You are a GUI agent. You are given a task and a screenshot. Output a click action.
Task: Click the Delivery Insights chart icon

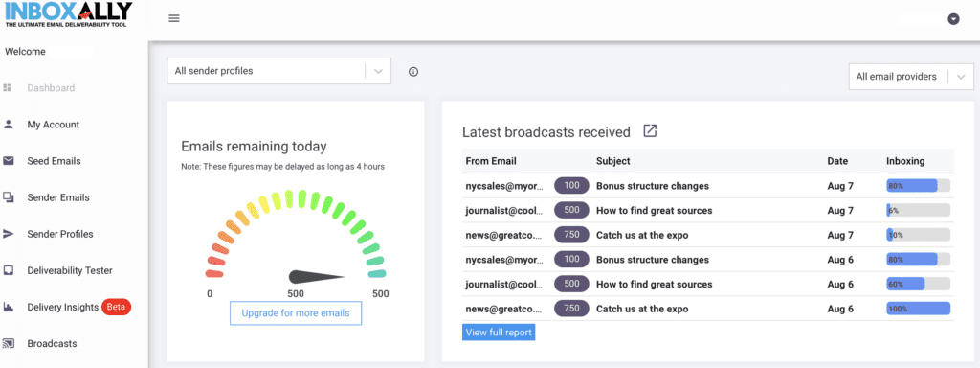[x=8, y=308]
